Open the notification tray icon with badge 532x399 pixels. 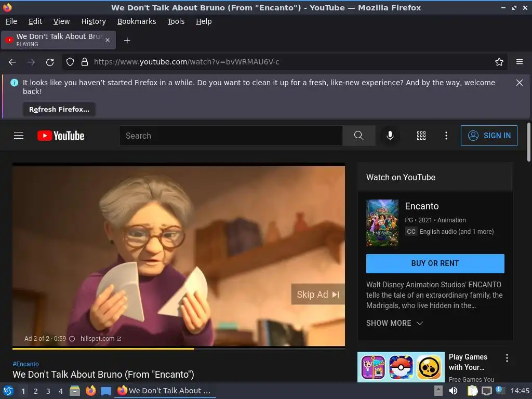(500, 390)
